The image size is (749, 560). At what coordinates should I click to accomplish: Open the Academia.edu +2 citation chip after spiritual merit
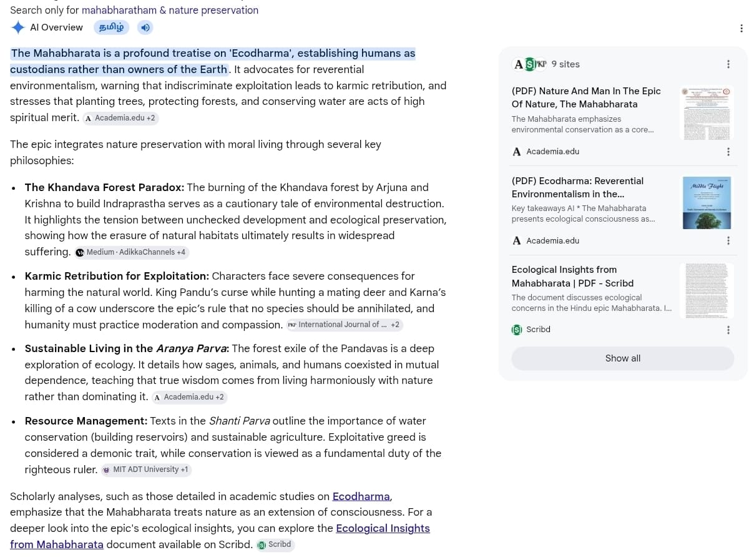pyautogui.click(x=120, y=118)
